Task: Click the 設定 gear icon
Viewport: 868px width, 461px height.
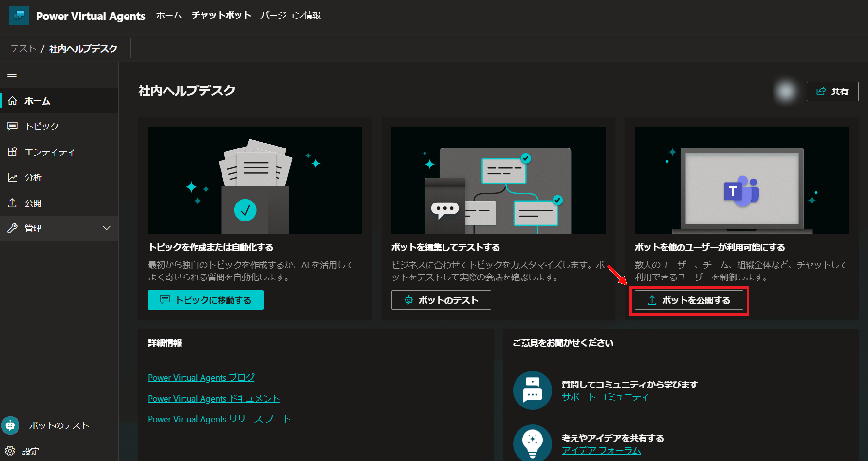Action: 10,451
